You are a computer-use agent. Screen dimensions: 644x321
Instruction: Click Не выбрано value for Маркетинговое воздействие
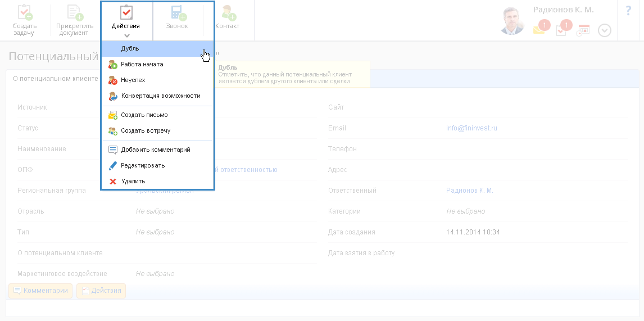pos(155,274)
